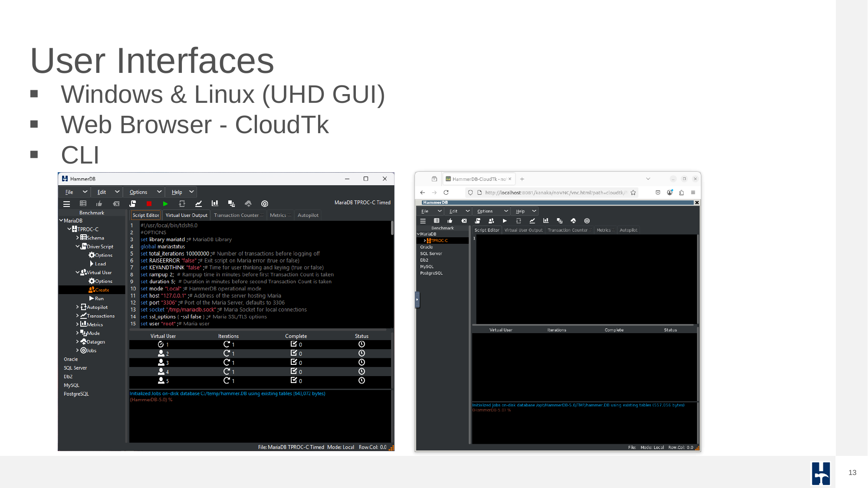Select the Run item under Virtual User

[x=97, y=298]
